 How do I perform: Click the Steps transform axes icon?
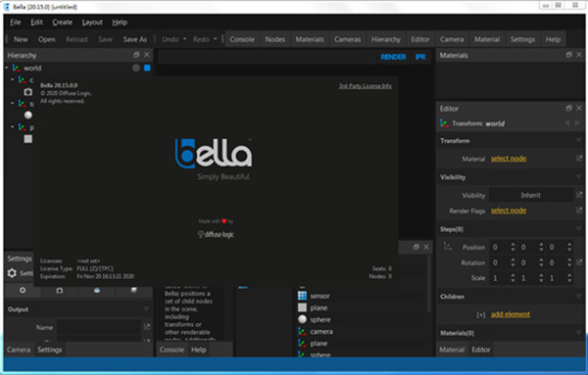click(x=448, y=246)
